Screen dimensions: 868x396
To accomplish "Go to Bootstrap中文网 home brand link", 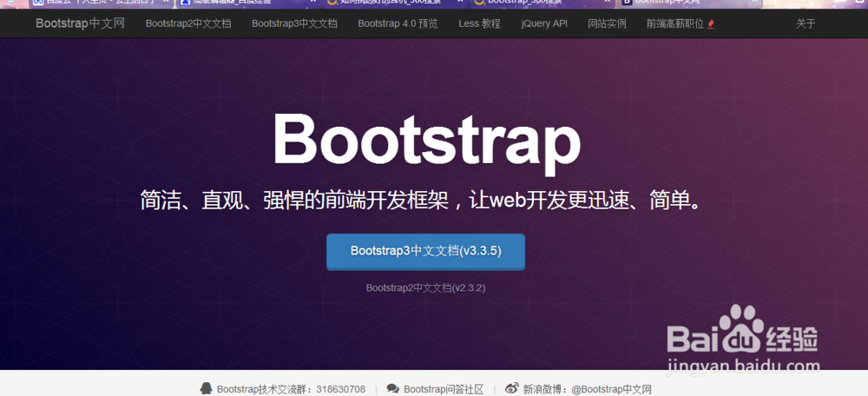I will (x=80, y=23).
